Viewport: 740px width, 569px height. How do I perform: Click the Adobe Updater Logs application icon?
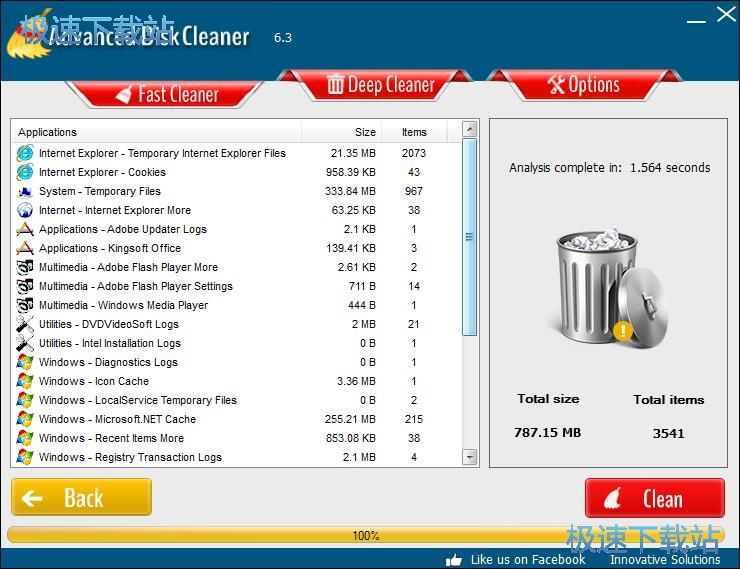point(25,229)
